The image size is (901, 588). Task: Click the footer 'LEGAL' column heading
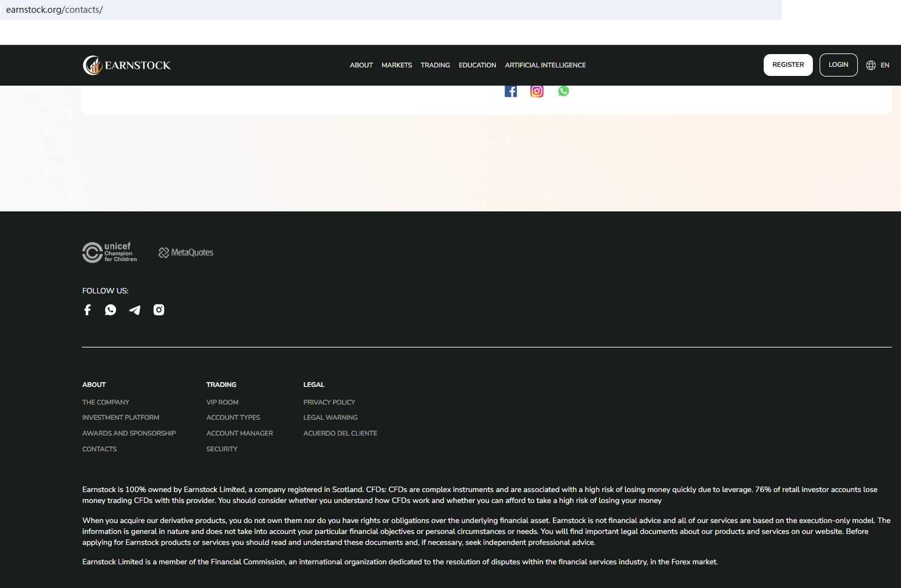click(x=314, y=385)
